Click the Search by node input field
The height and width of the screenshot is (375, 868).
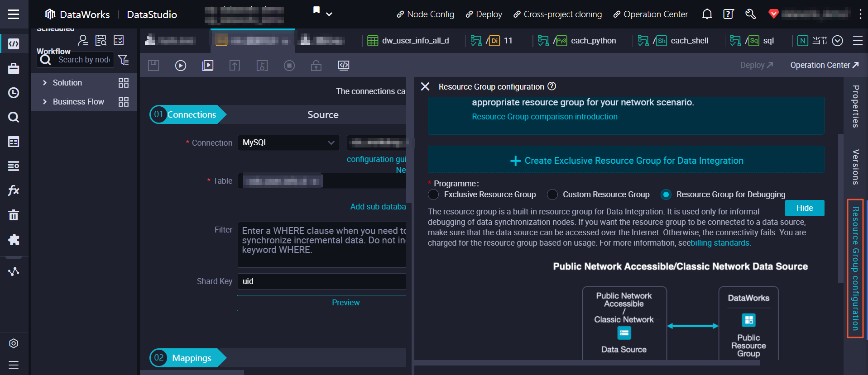(x=84, y=60)
